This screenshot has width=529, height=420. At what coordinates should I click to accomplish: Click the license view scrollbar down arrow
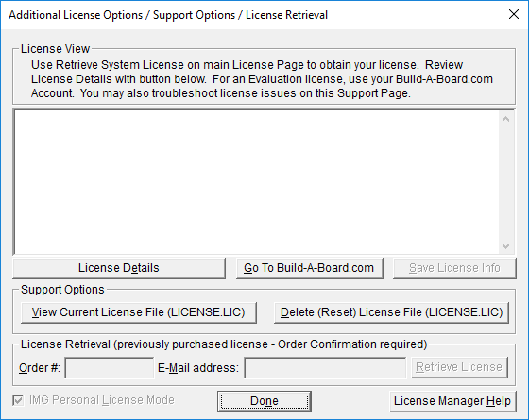coord(505,246)
